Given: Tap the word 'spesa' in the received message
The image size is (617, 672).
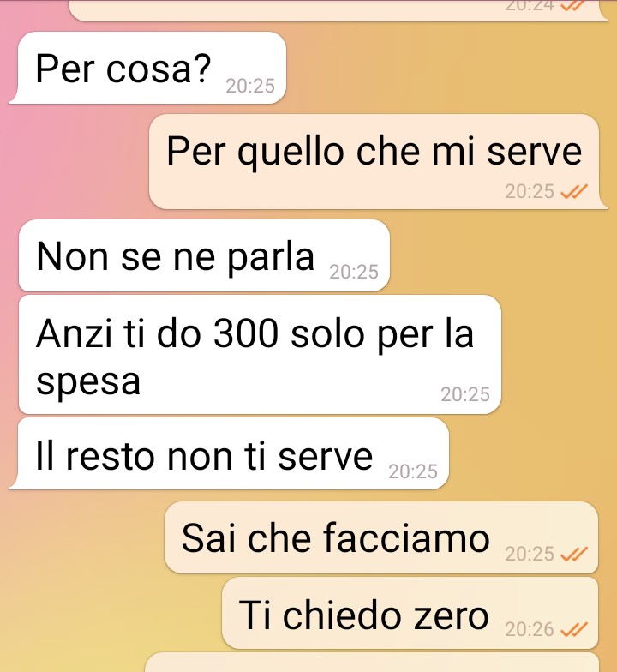Looking at the screenshot, I should tap(88, 381).
